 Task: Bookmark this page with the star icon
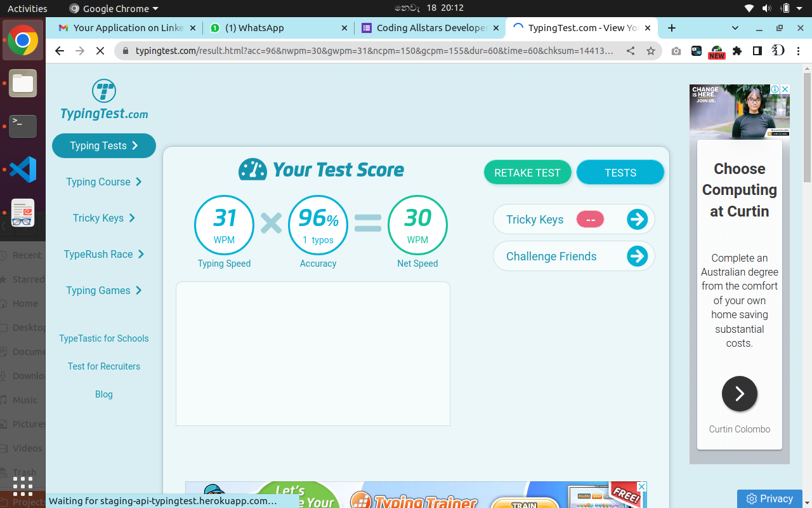651,51
